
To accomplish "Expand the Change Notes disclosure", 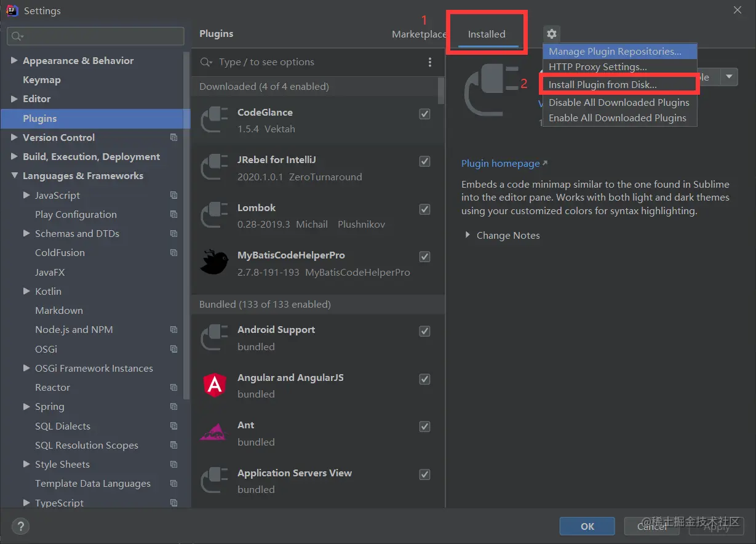I will click(x=468, y=235).
